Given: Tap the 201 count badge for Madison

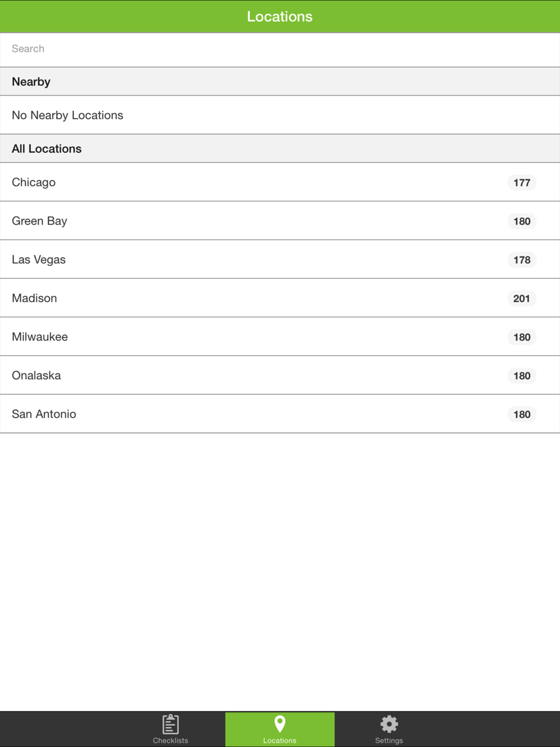Looking at the screenshot, I should [522, 298].
